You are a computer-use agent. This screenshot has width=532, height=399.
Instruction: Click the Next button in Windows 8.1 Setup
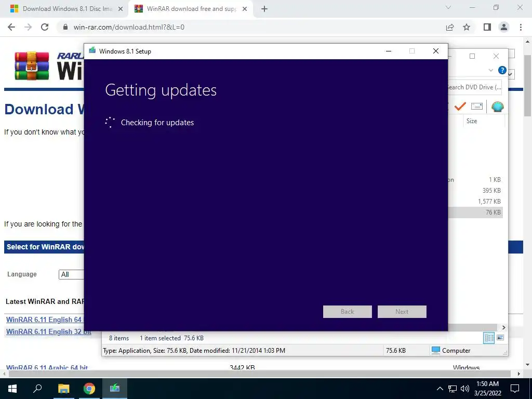[402, 312]
